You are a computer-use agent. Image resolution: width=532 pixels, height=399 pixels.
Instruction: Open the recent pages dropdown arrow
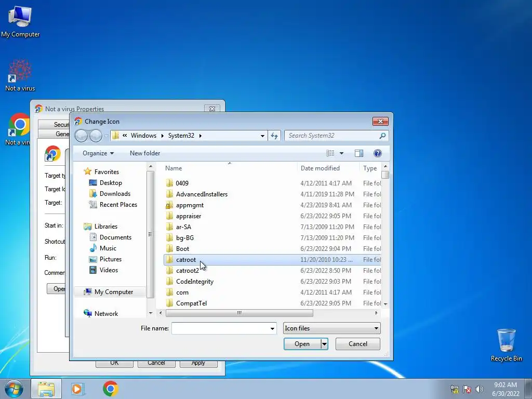click(106, 136)
